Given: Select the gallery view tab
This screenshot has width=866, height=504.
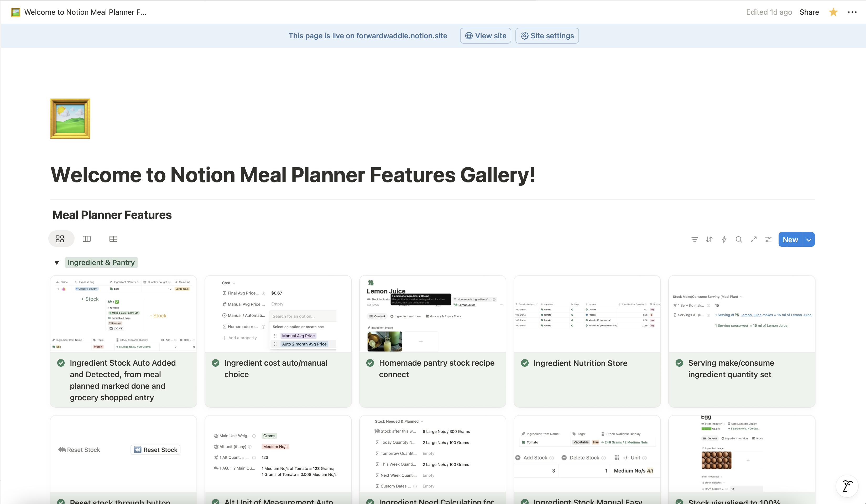Looking at the screenshot, I should [60, 239].
